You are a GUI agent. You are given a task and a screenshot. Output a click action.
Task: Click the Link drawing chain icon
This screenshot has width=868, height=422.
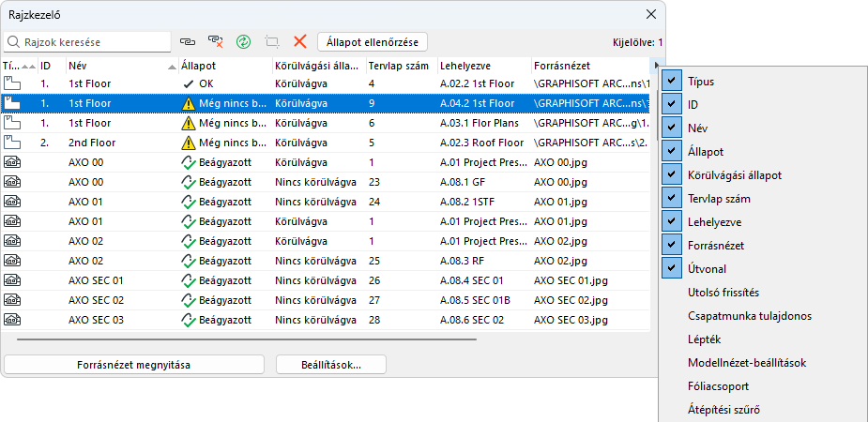pos(189,41)
